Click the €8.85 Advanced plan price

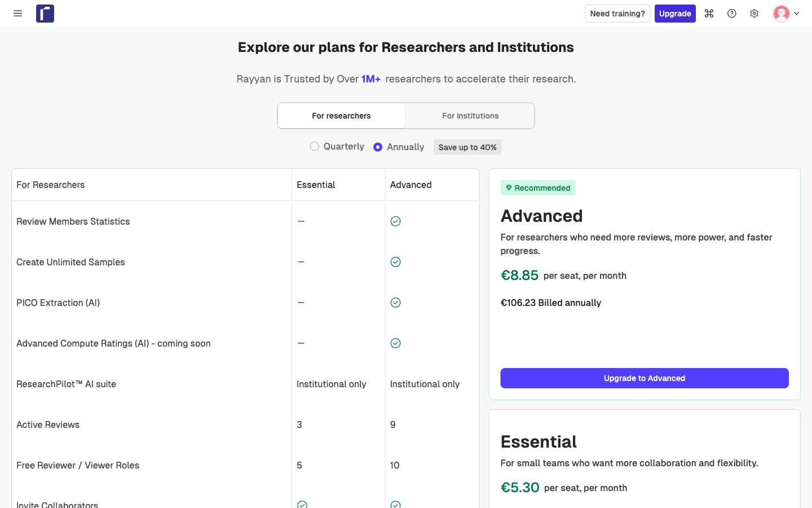pos(520,275)
